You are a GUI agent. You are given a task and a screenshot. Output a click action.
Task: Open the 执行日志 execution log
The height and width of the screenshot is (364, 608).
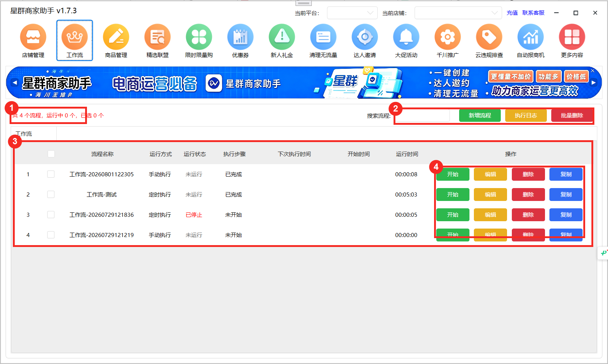pos(526,116)
